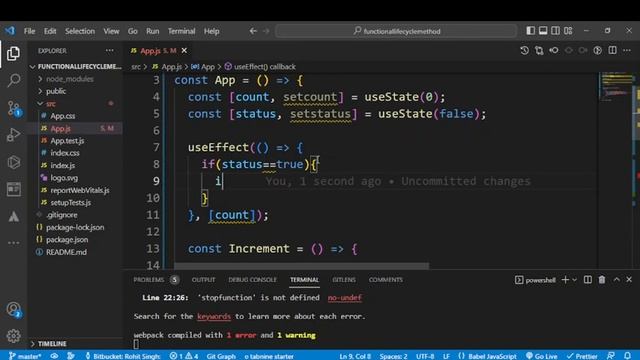This screenshot has width=640, height=360.
Task: Open the Search view in activity bar
Action: (x=13, y=80)
